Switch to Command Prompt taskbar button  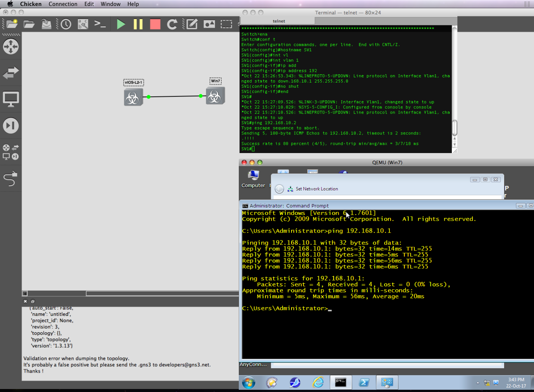[x=340, y=382]
